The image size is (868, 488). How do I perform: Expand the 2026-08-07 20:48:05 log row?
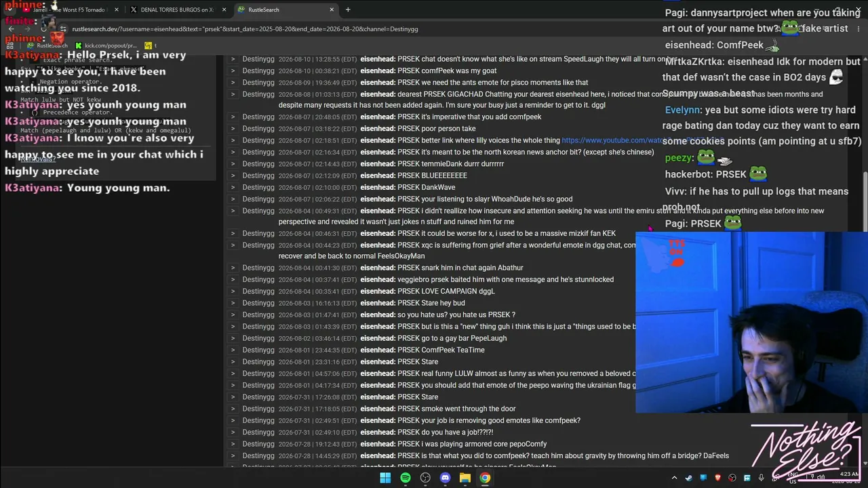pyautogui.click(x=233, y=117)
